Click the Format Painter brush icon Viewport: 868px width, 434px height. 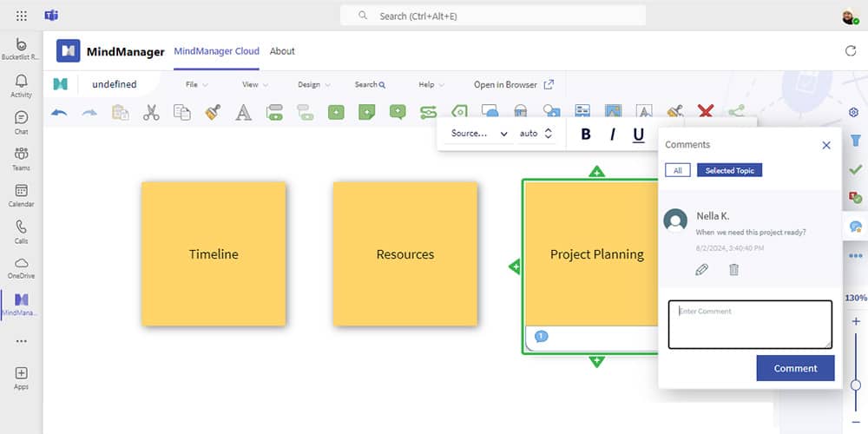point(213,112)
